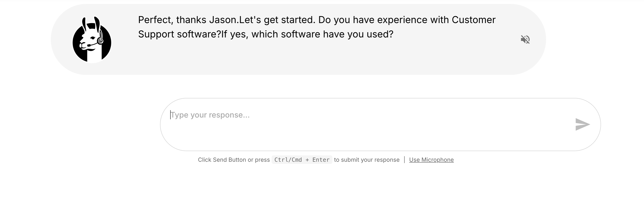Screen dimensions: 644x202
Task: Click the Use Microphone link
Action: point(431,160)
